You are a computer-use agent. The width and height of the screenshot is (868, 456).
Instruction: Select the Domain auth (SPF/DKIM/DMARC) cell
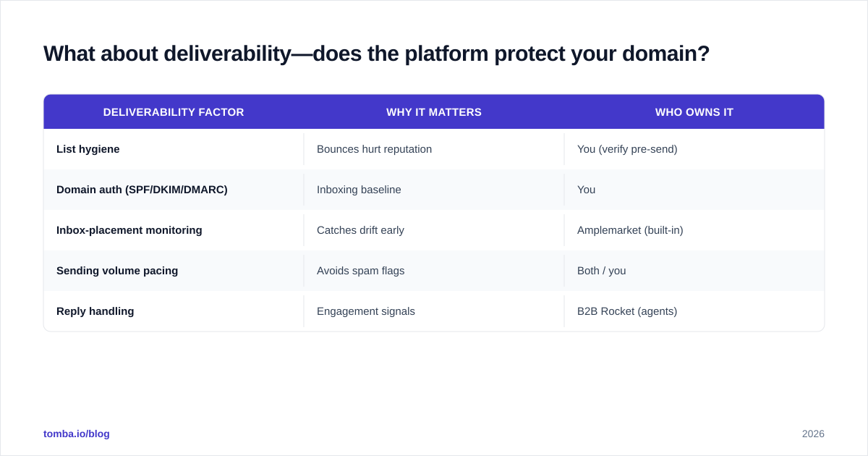(x=174, y=190)
